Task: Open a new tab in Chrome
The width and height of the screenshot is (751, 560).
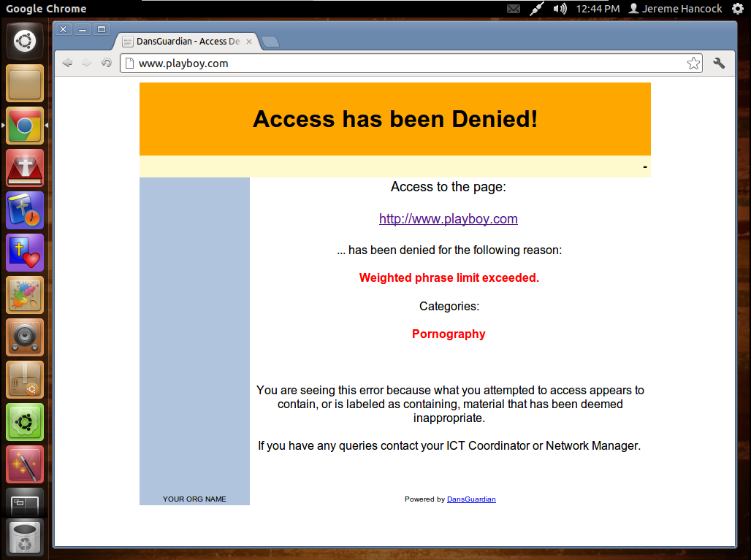Action: click(x=270, y=42)
